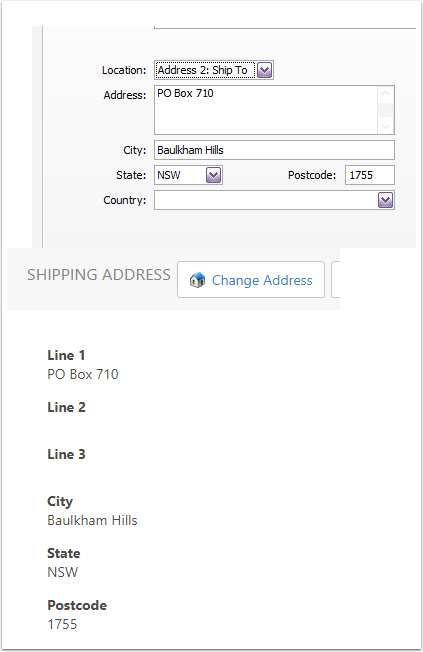Click the Postcode field showing 1755
The image size is (423, 652).
[370, 175]
